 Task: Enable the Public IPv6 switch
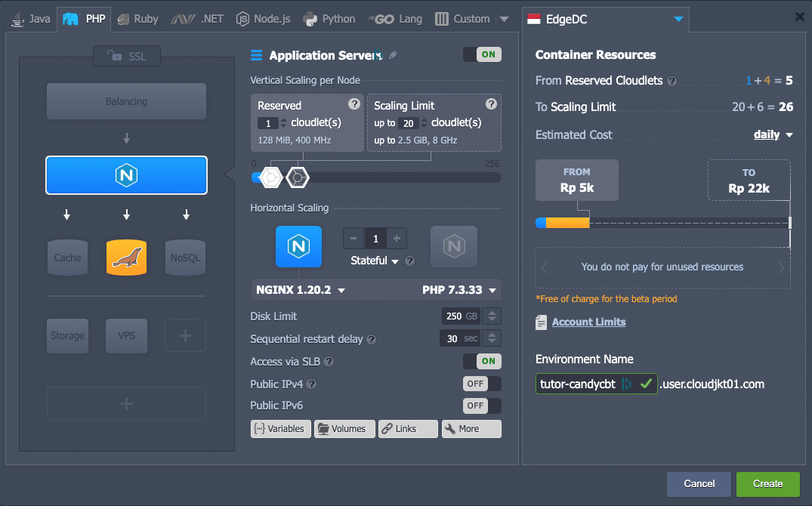point(482,406)
